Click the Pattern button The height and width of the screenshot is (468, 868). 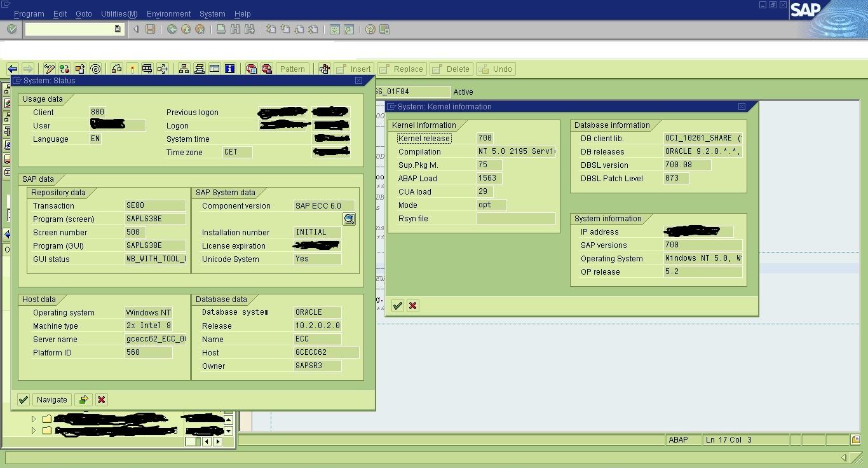[292, 69]
